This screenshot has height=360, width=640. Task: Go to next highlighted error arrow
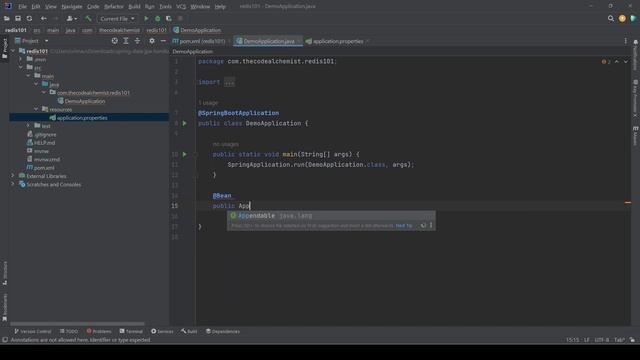coord(626,62)
